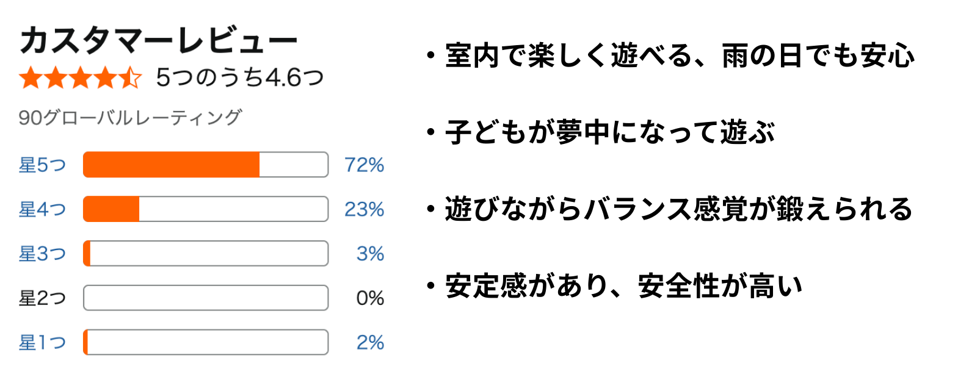Image resolution: width=980 pixels, height=380 pixels.
Task: Click the orange star rating icons
Action: [x=80, y=78]
